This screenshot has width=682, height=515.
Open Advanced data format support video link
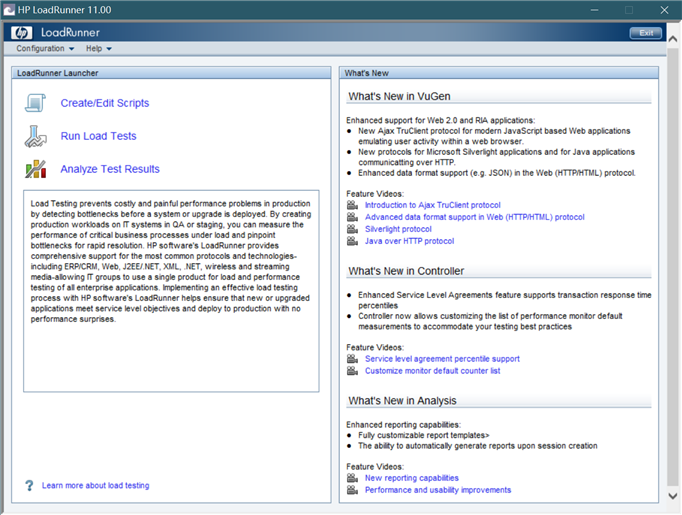tap(475, 217)
